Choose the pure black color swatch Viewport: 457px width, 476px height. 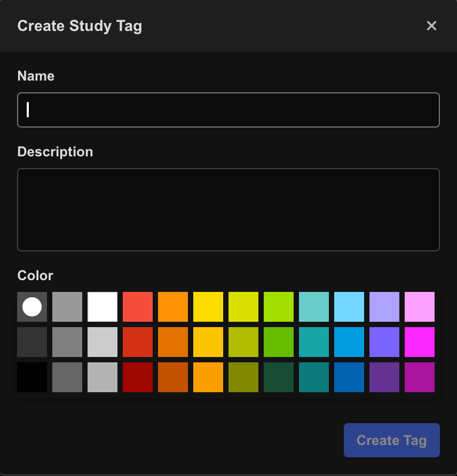[x=32, y=377]
